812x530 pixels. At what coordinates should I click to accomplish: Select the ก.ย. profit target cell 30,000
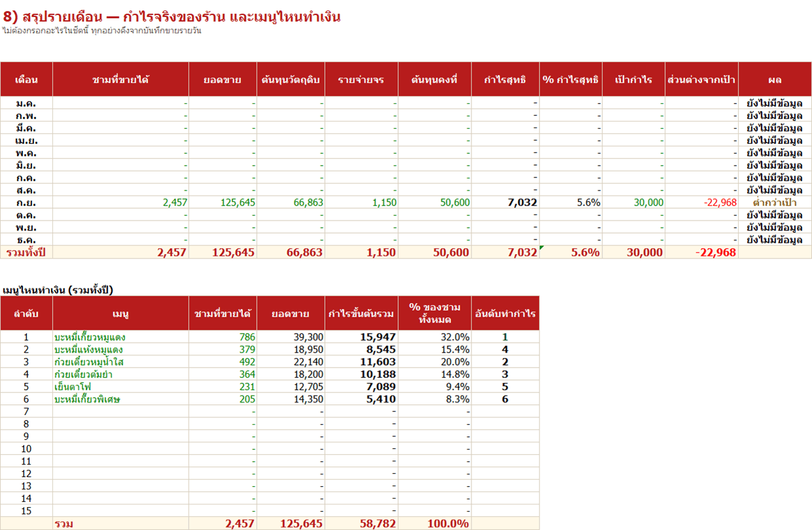(634, 203)
